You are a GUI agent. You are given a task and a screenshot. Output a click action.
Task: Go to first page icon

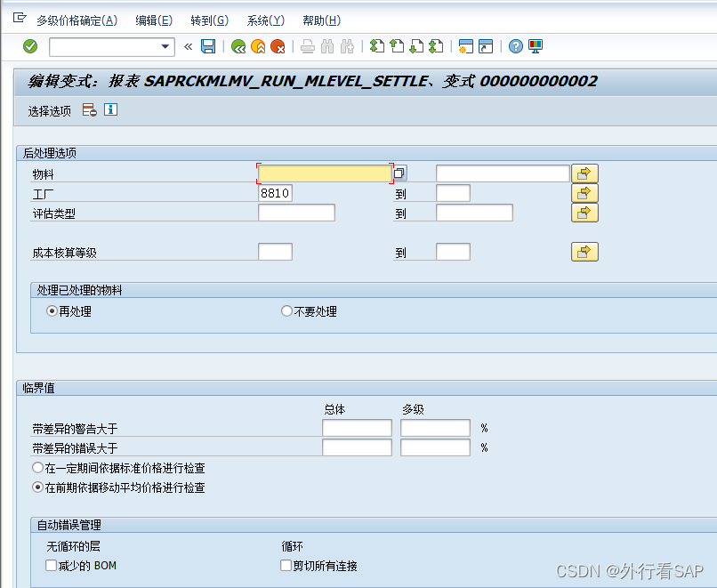coord(377,46)
